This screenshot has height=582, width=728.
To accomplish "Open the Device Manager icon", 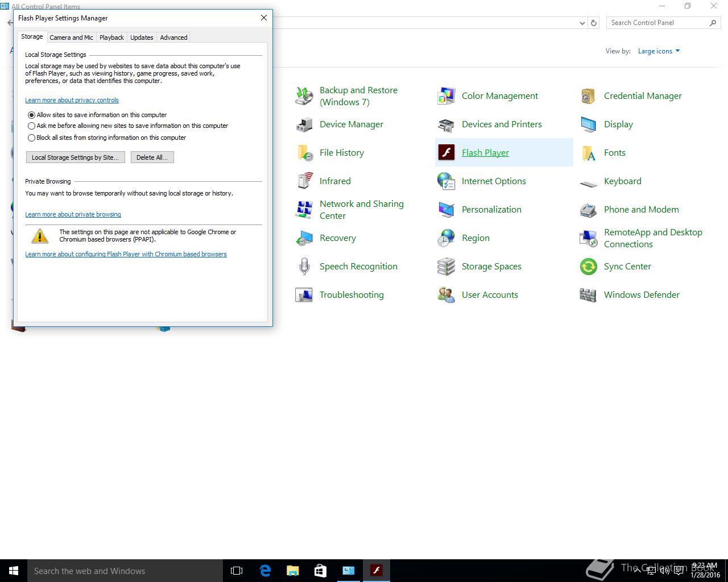I will [304, 124].
